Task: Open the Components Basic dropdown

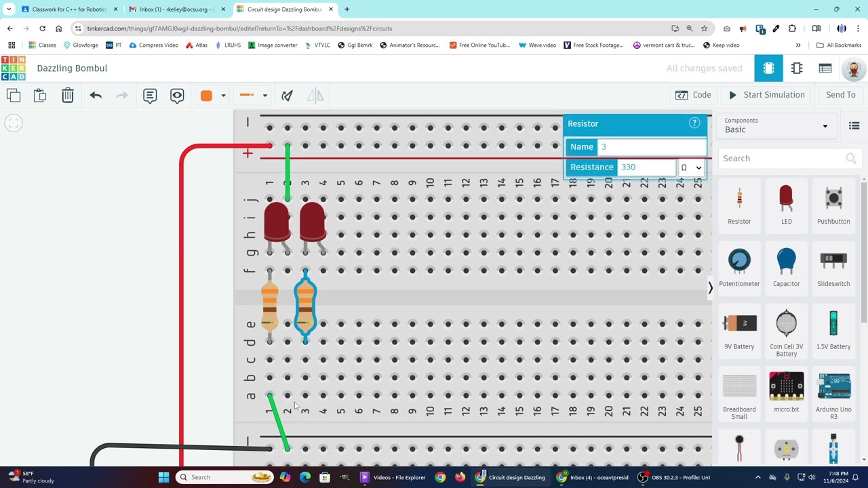Action: 776,125
